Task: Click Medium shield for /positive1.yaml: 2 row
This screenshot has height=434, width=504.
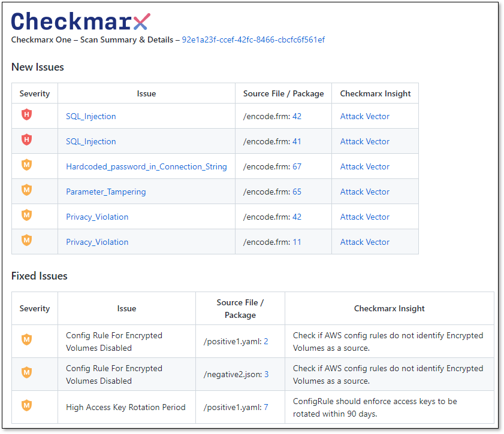Action: (27, 339)
